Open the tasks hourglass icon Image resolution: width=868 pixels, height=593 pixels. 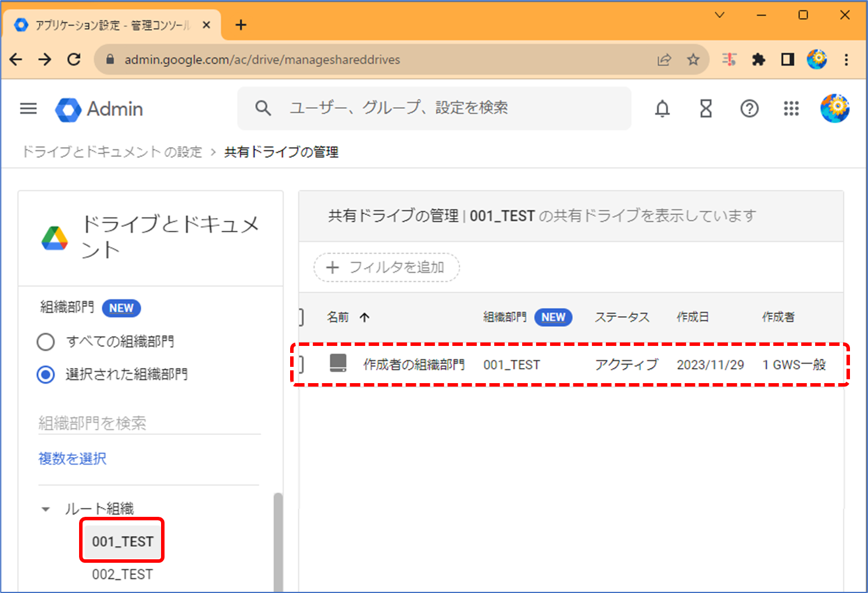[706, 109]
